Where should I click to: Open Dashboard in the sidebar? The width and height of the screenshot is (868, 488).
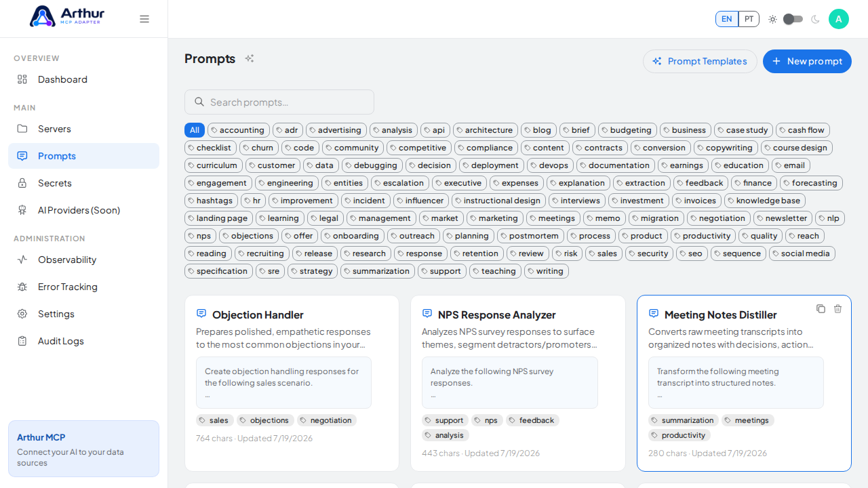(83, 79)
